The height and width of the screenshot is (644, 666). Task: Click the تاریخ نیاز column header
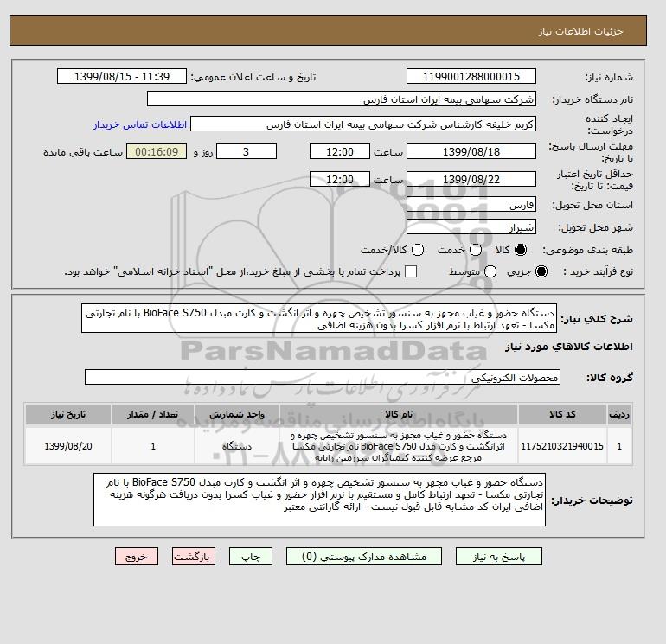click(x=68, y=414)
